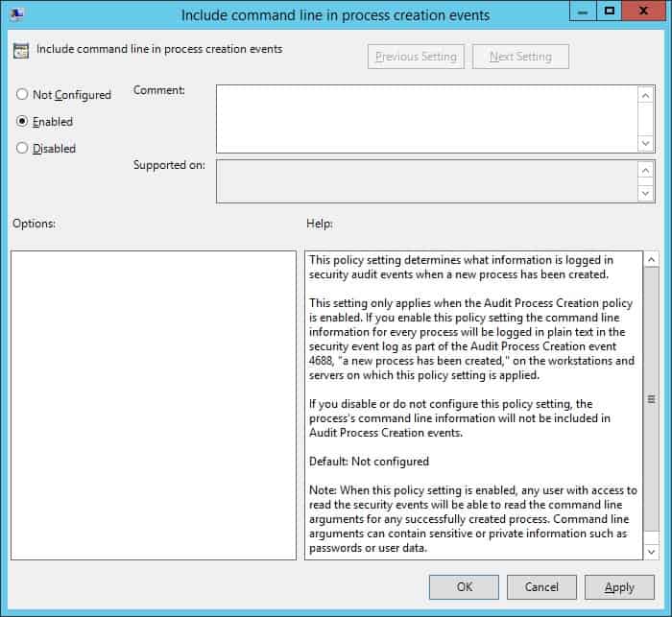
Task: Click Supported on scroll down arrow
Action: [646, 192]
